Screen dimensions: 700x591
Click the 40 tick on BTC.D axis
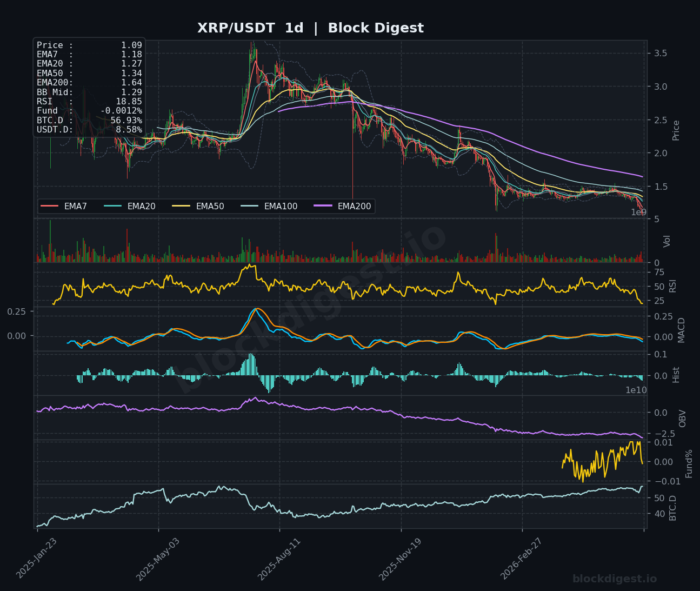(x=659, y=514)
